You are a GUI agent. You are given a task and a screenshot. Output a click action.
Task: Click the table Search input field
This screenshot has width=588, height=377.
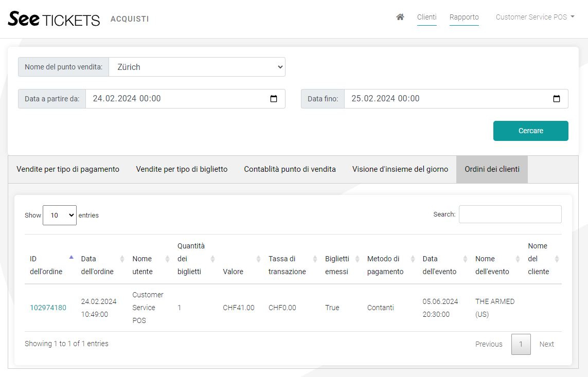[510, 214]
